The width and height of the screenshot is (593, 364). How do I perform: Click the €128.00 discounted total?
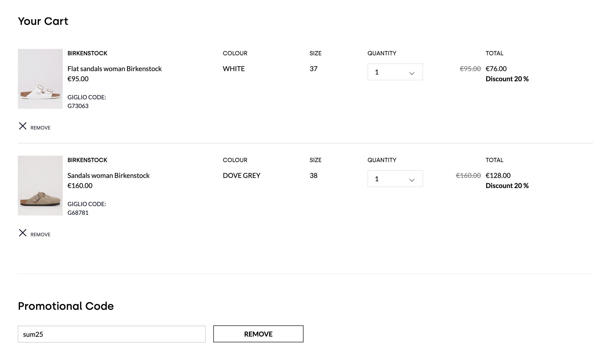tap(498, 175)
